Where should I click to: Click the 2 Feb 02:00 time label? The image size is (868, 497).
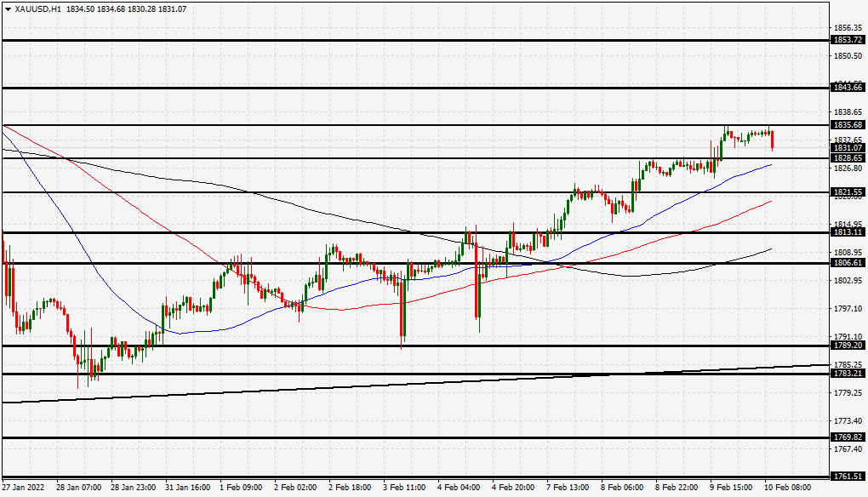coord(295,488)
